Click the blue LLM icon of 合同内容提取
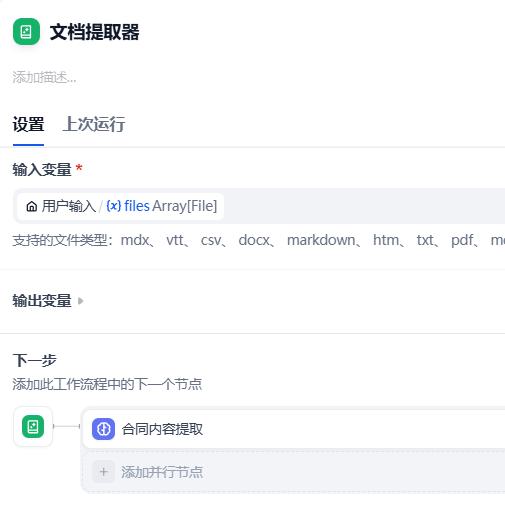The height and width of the screenshot is (527, 505). [x=103, y=429]
